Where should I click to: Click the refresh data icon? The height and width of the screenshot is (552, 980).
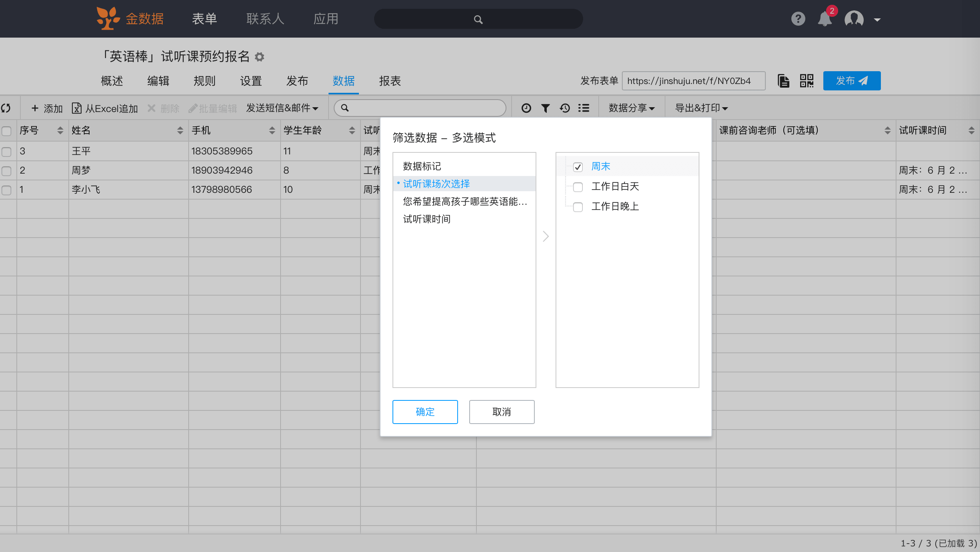click(x=6, y=108)
